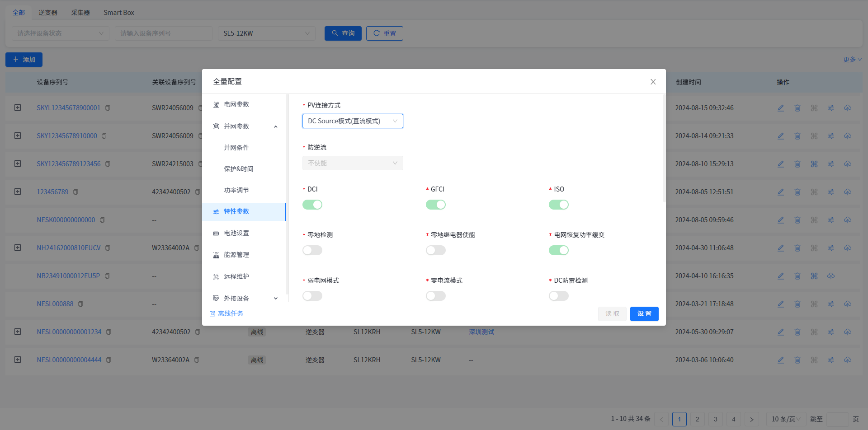Toggle the 电网恢复功率缓变 switch off

pos(559,250)
